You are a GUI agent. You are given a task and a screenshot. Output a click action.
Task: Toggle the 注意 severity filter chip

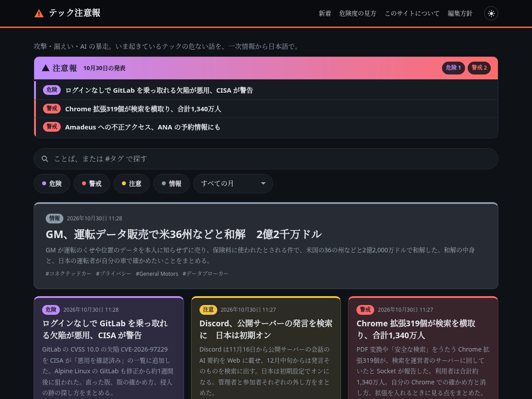pos(132,184)
